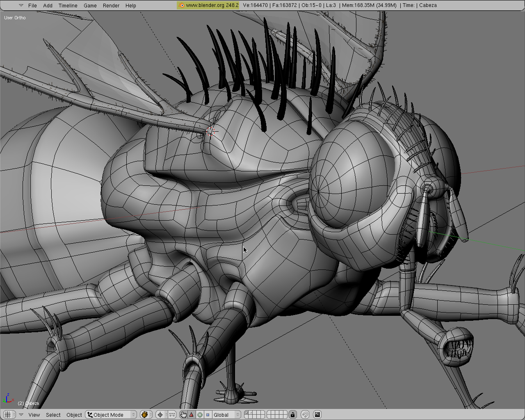Collapse the 3D view header menus triangle

21,415
